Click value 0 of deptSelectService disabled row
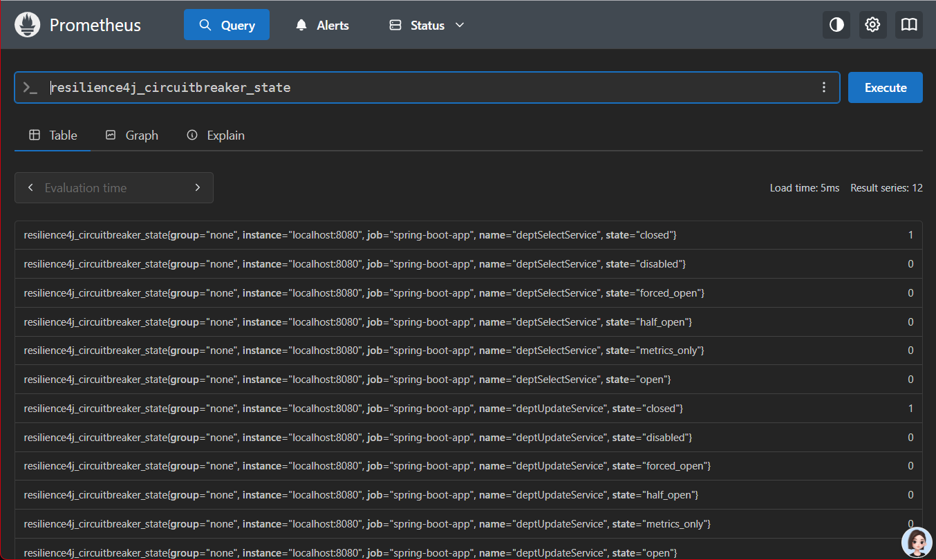The height and width of the screenshot is (560, 936). click(910, 264)
